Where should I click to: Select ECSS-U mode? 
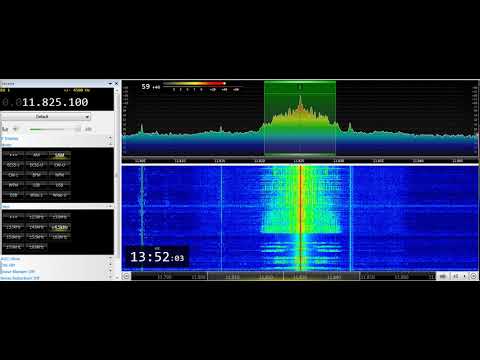(x=36, y=165)
